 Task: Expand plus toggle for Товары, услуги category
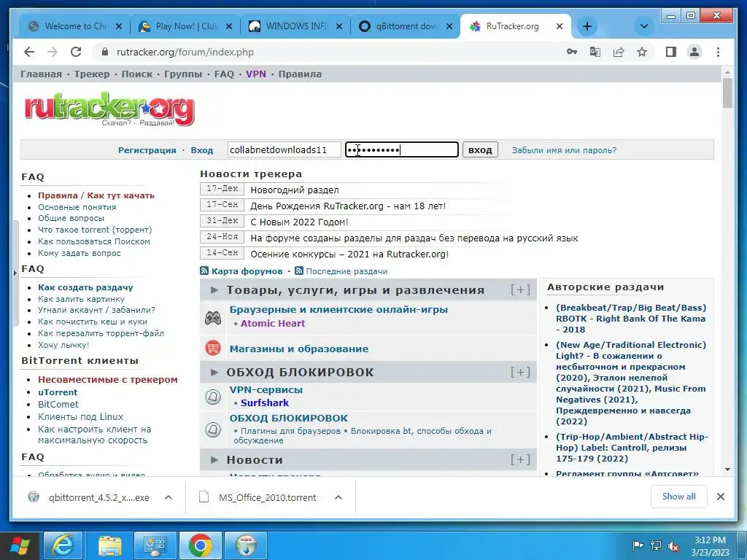coord(520,289)
